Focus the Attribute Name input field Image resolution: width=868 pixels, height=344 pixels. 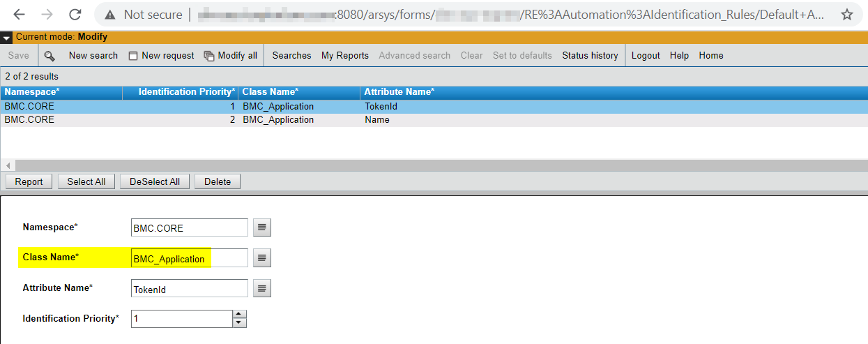pos(190,289)
